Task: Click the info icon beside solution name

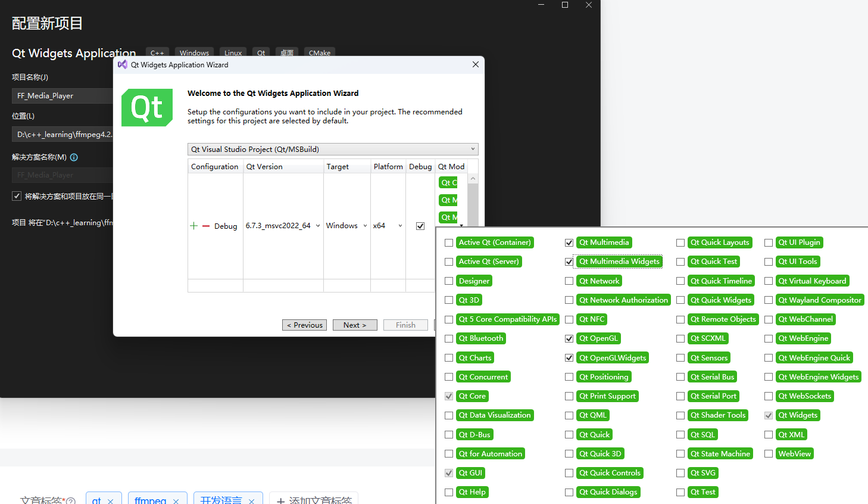Action: (x=74, y=157)
